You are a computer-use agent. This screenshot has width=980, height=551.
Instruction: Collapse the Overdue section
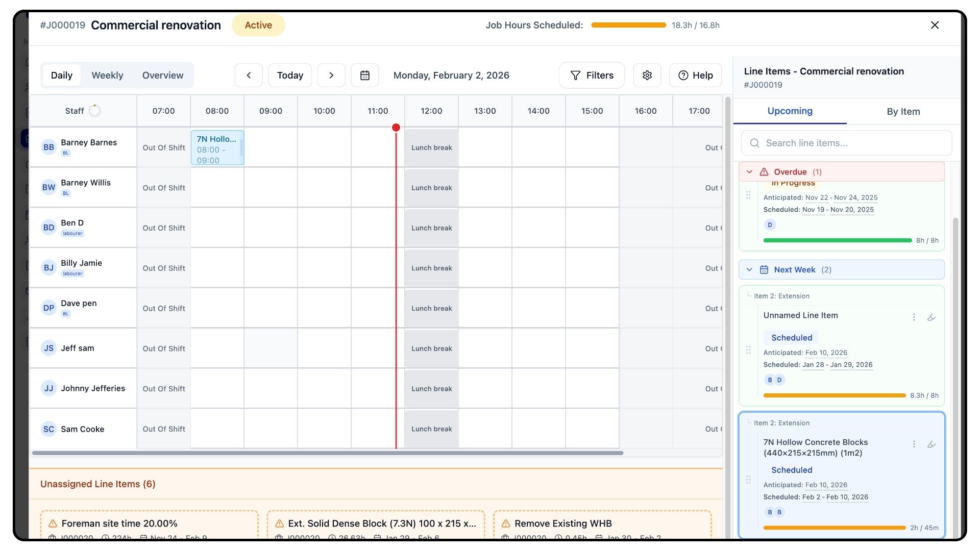[749, 172]
